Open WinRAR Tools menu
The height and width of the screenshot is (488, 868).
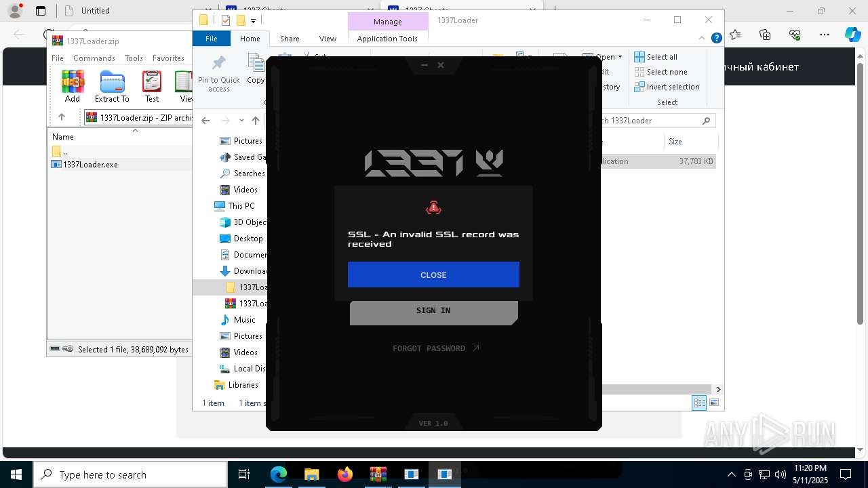click(134, 58)
